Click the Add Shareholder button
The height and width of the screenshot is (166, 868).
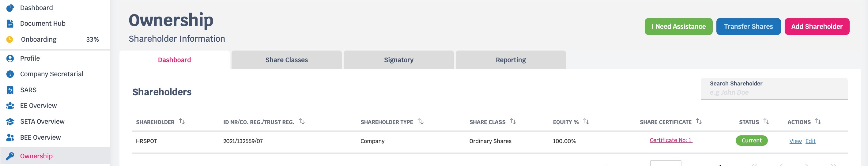point(817,27)
